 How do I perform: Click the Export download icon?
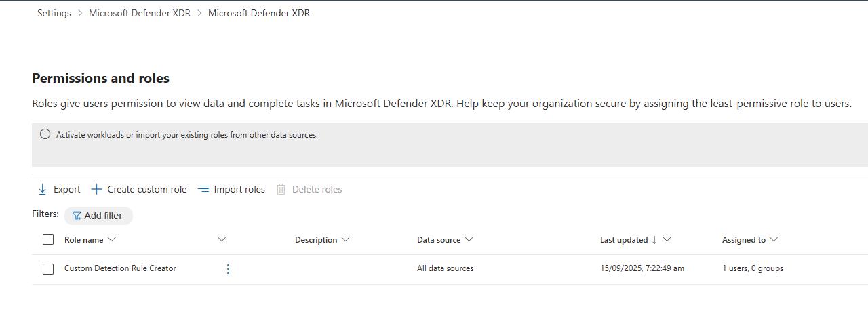point(43,189)
